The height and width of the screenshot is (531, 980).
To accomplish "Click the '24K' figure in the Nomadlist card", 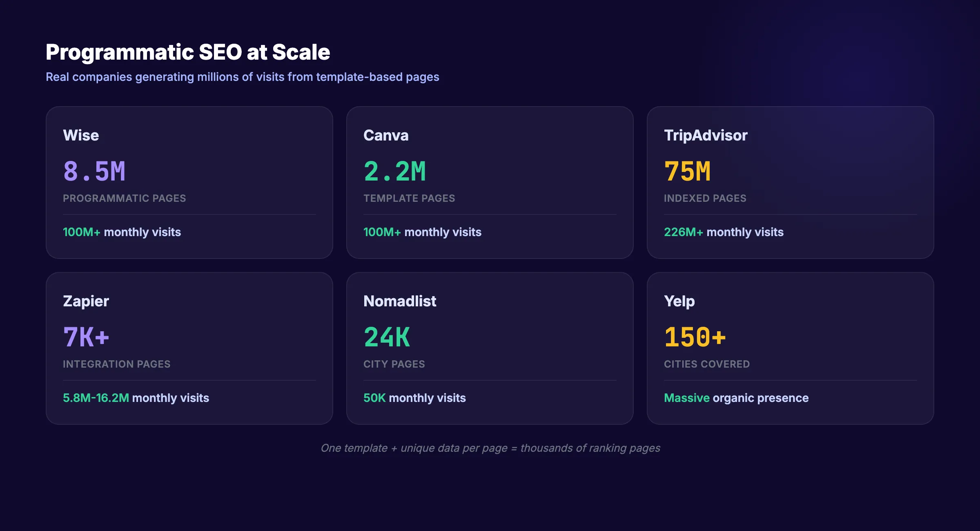I will (x=387, y=337).
